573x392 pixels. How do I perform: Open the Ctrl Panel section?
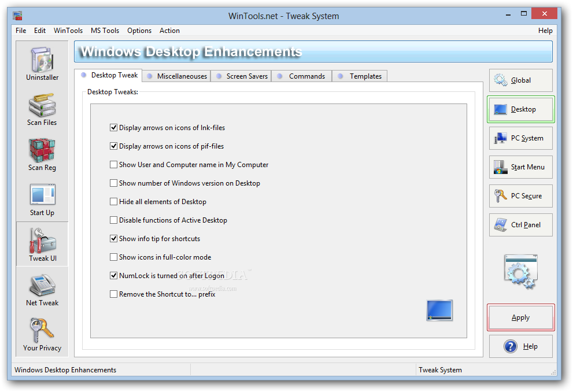[x=521, y=225]
